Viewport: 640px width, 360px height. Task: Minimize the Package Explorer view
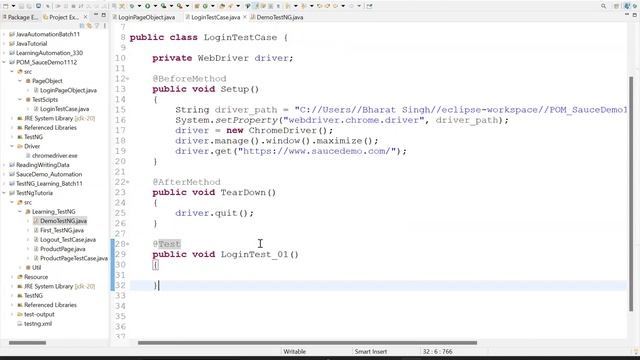96,15
